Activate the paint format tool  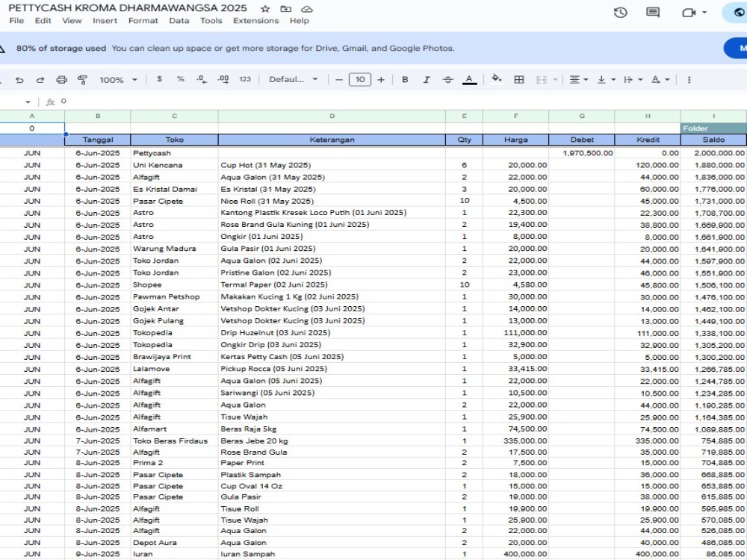pyautogui.click(x=82, y=80)
